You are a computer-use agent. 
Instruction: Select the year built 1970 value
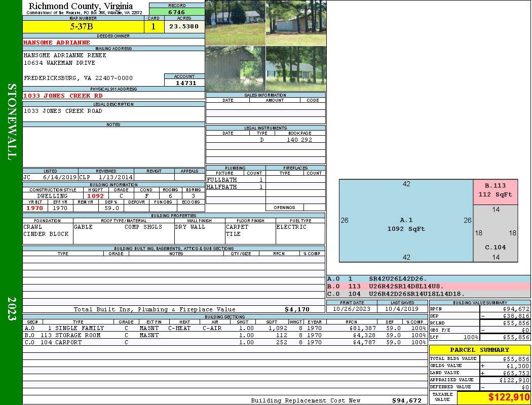tap(34, 208)
